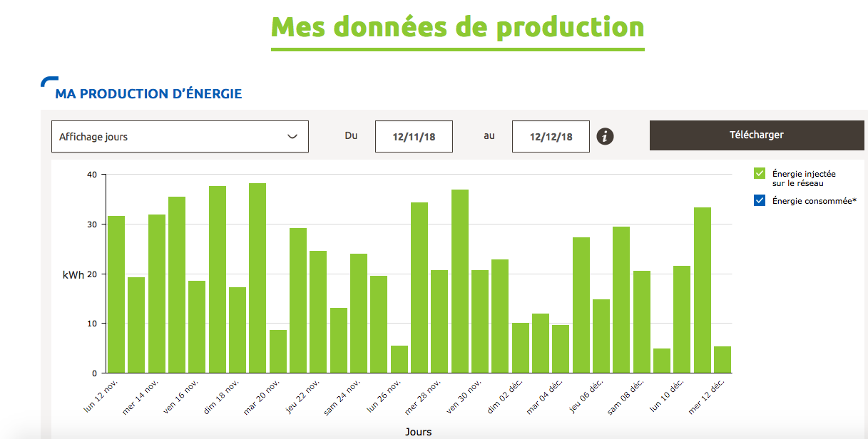
Task: Click the start date field showing 12/11/18
Action: click(x=414, y=137)
